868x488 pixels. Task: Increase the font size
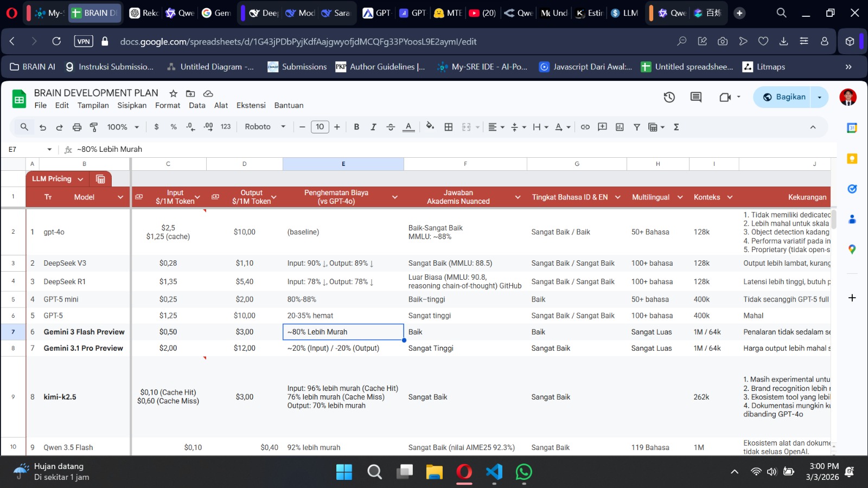coord(337,127)
